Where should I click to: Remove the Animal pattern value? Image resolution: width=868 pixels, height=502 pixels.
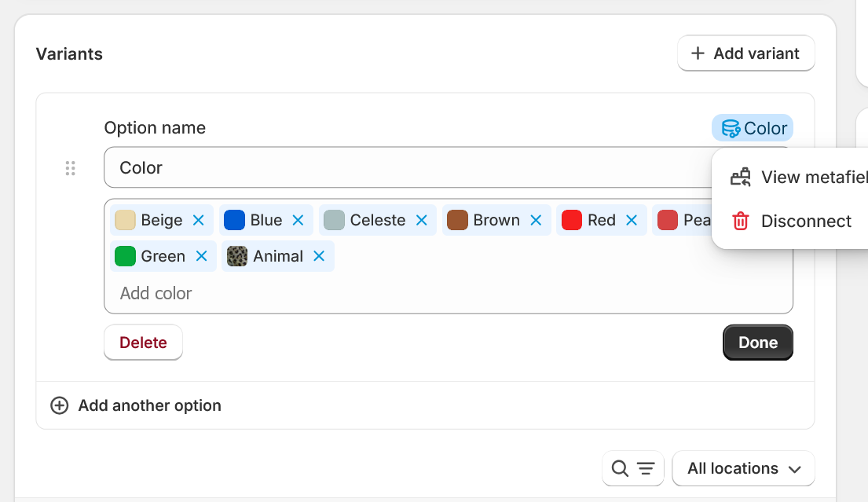tap(319, 257)
